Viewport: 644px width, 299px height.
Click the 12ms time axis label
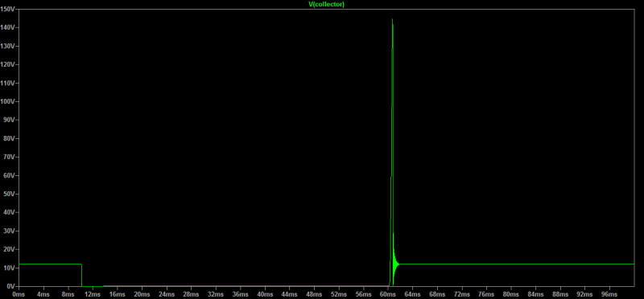pos(93,294)
